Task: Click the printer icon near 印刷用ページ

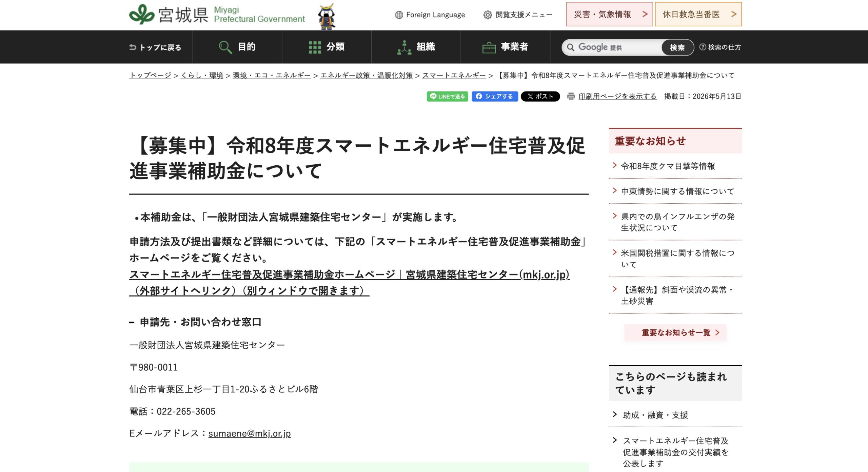Action: (x=571, y=97)
